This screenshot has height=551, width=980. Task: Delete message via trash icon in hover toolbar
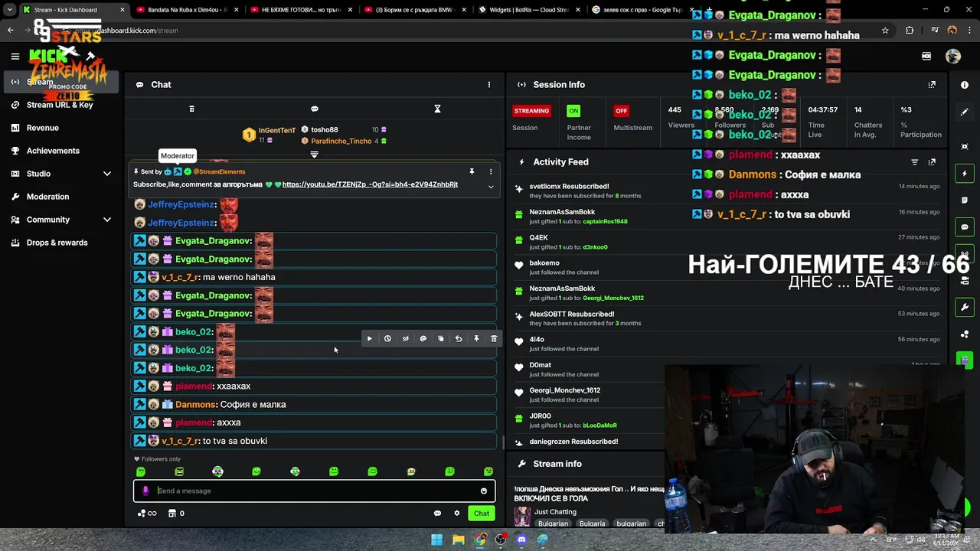click(x=494, y=338)
